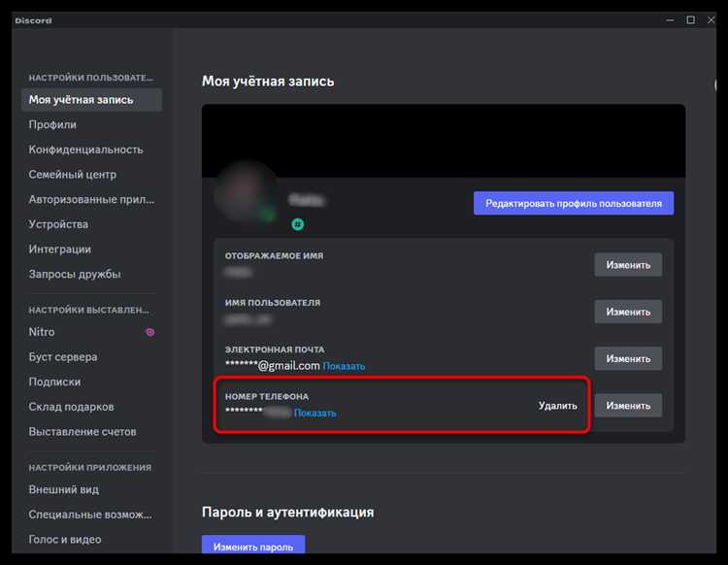Click Удалить for the phone number
This screenshot has height=565, width=728.
(557, 405)
